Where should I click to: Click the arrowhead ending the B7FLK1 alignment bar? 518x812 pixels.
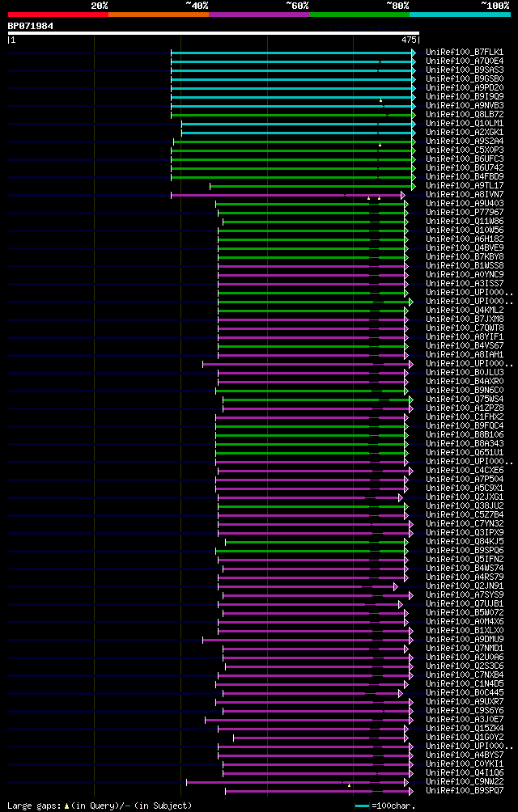(414, 53)
